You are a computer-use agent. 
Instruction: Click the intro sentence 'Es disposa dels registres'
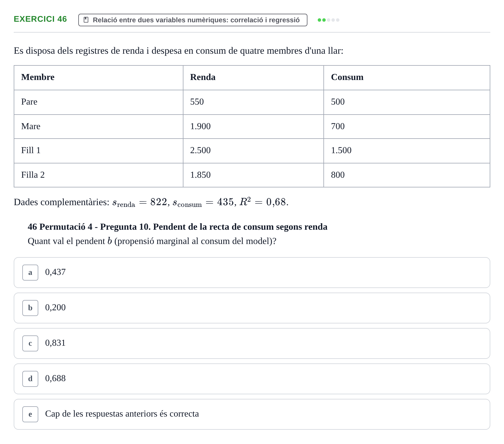(x=179, y=51)
